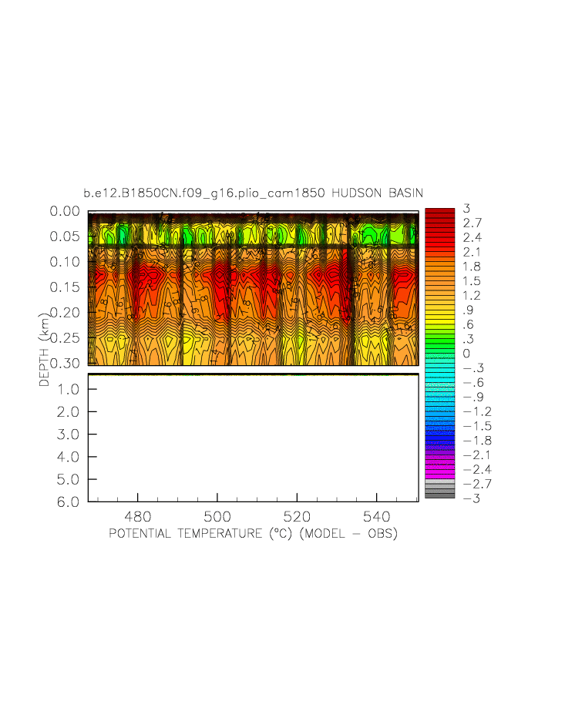The image size is (565, 728).
Task: Click the x-axis tick label 480
Action: pyautogui.click(x=137, y=517)
